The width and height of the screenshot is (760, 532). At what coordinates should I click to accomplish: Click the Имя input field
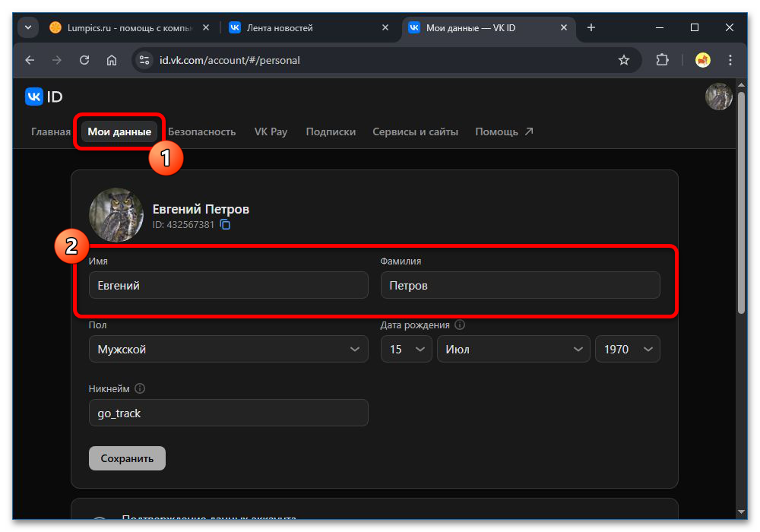tap(228, 285)
